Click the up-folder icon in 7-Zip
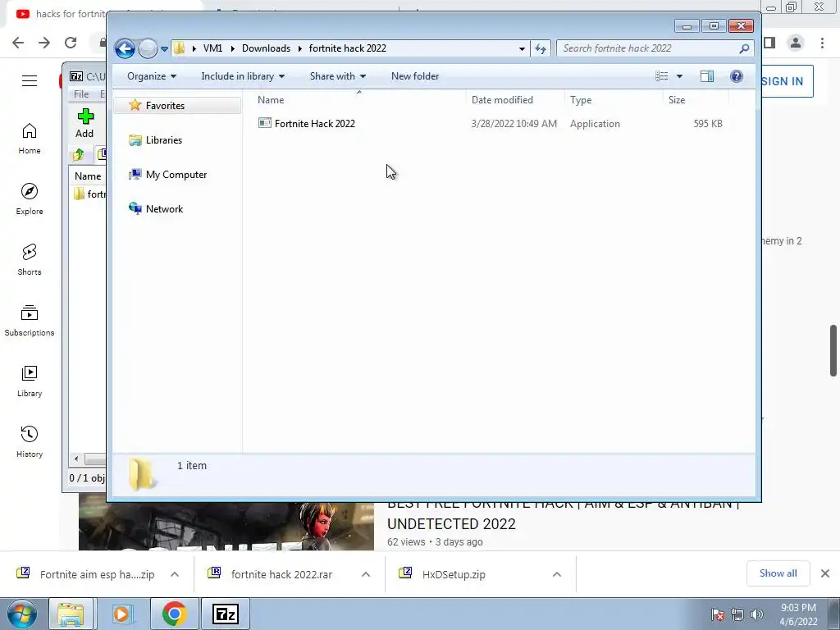This screenshot has height=630, width=840. click(x=79, y=155)
